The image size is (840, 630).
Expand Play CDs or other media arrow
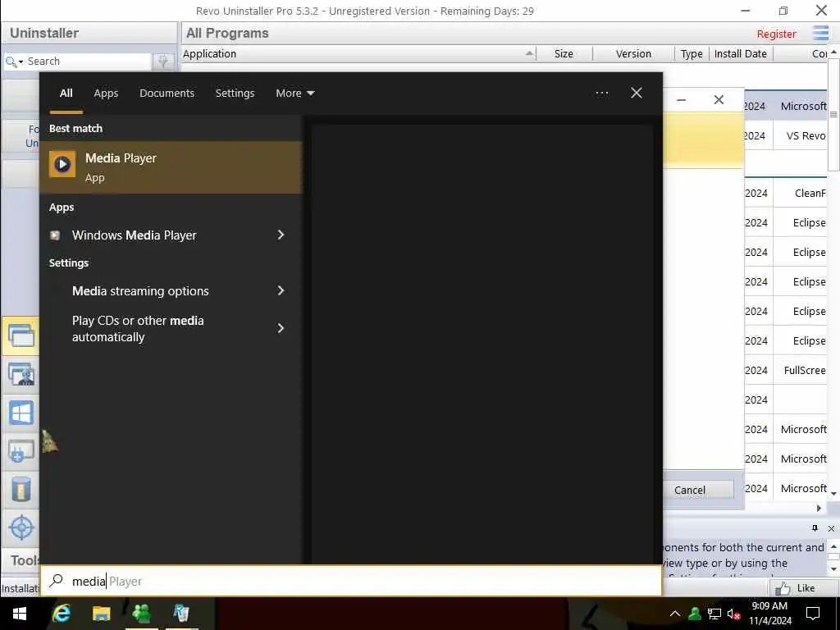pyautogui.click(x=281, y=328)
